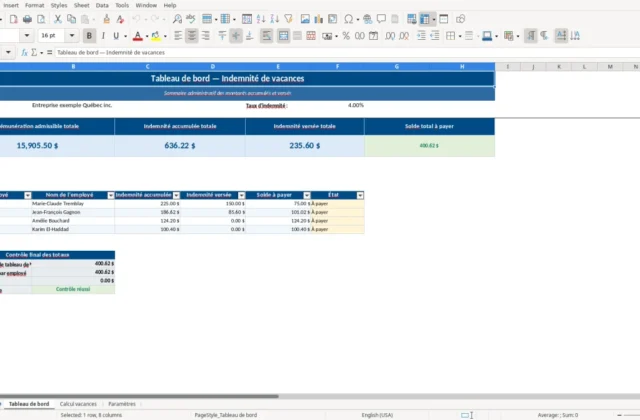The image size is (640, 420).
Task: Click into the formula input line
Action: [x=347, y=53]
